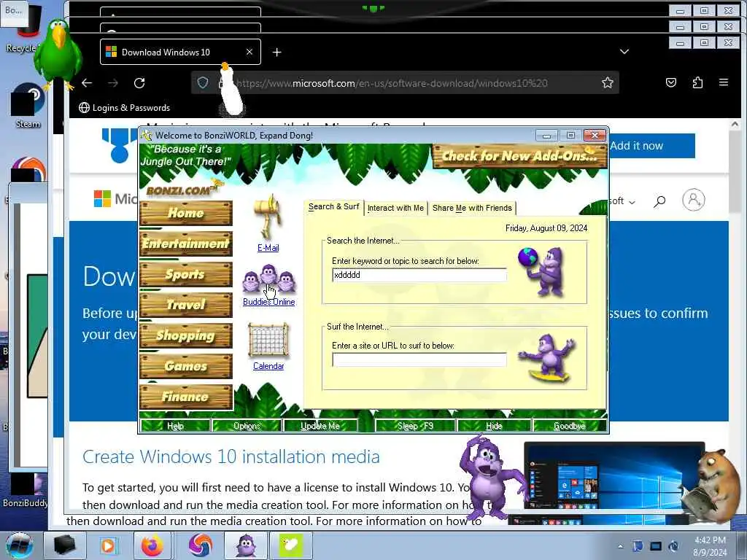Click Firefox back arrow button
The width and height of the screenshot is (747, 560).
click(87, 83)
